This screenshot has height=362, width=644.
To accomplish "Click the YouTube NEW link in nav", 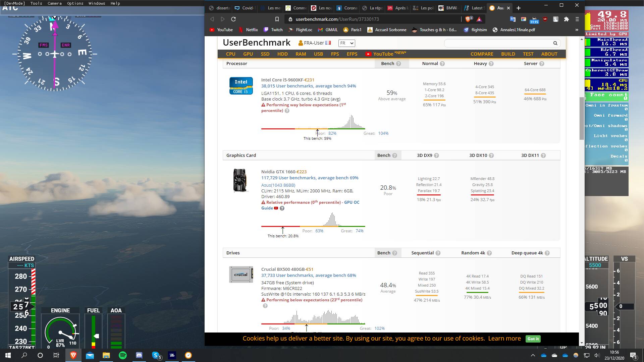I will click(386, 54).
